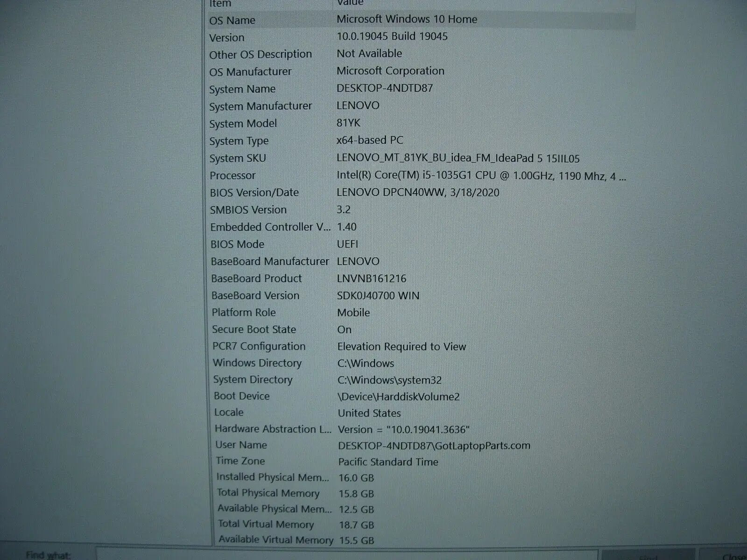The width and height of the screenshot is (747, 560).
Task: Click the Hardware Abstraction Layer row
Action: [420, 429]
